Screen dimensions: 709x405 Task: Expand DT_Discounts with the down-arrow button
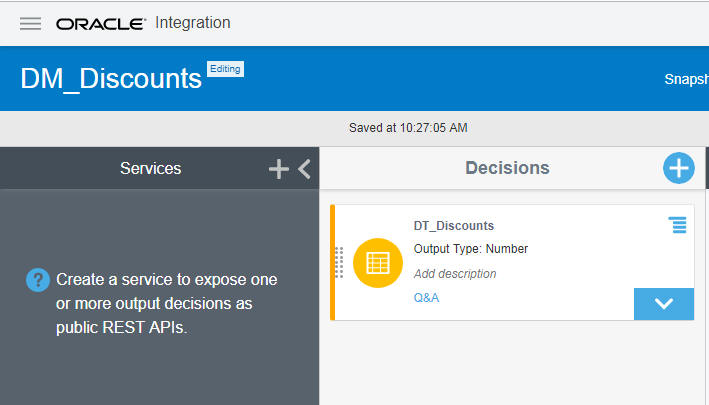[x=663, y=304]
